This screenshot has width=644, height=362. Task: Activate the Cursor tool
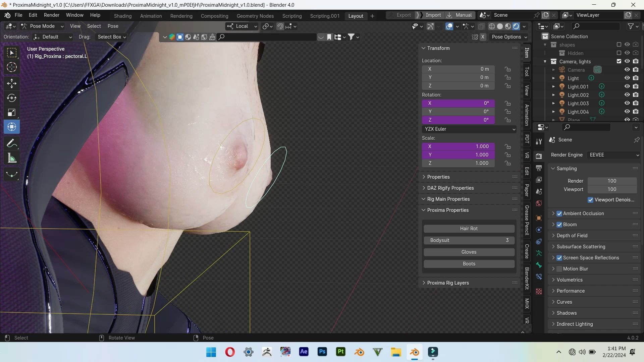(x=12, y=67)
